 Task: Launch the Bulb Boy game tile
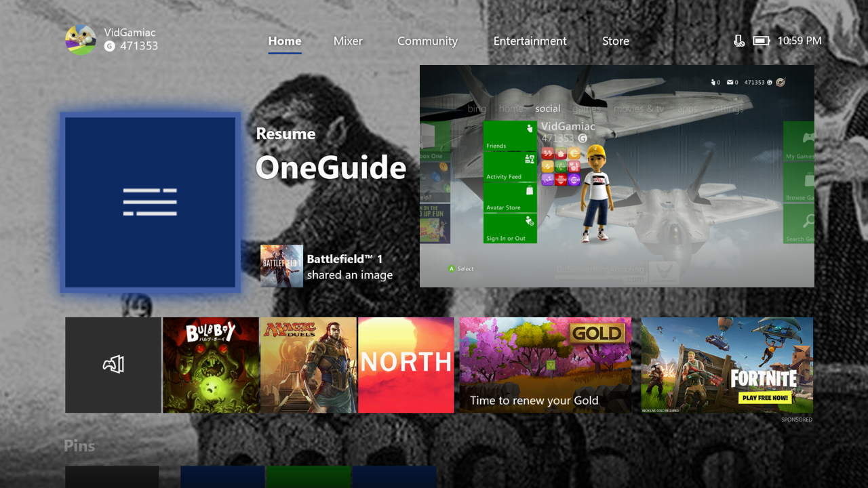coord(211,365)
